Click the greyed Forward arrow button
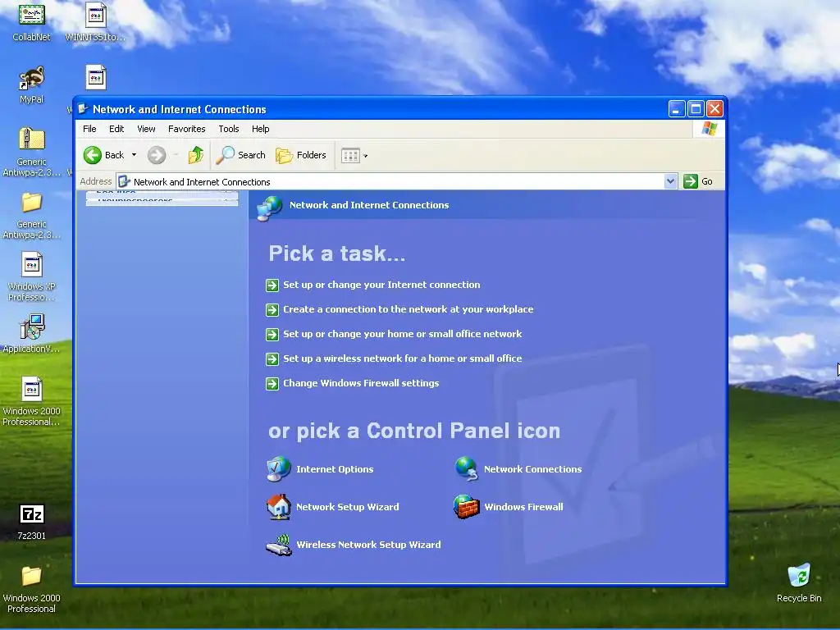The width and height of the screenshot is (840, 630). (157, 155)
